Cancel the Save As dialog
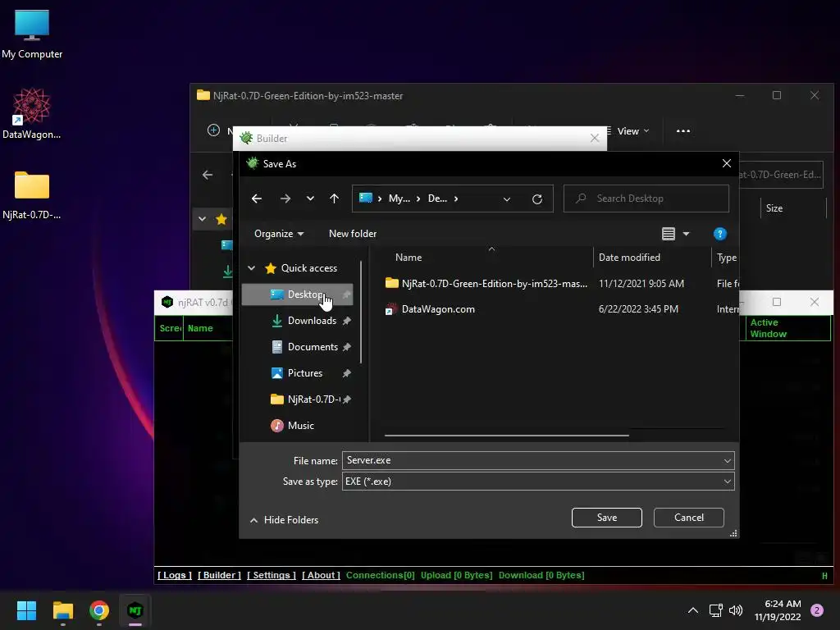Image resolution: width=840 pixels, height=630 pixels. pos(689,518)
